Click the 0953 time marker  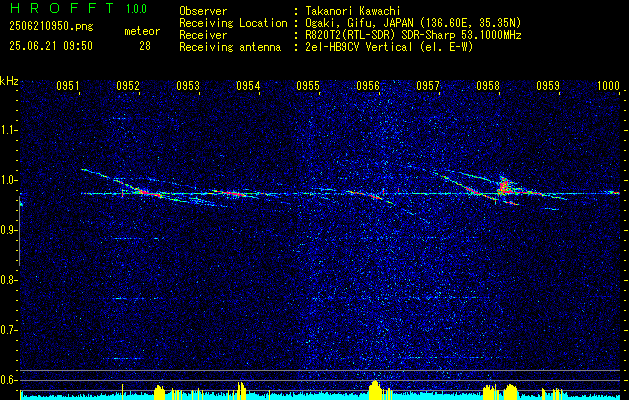pos(188,85)
